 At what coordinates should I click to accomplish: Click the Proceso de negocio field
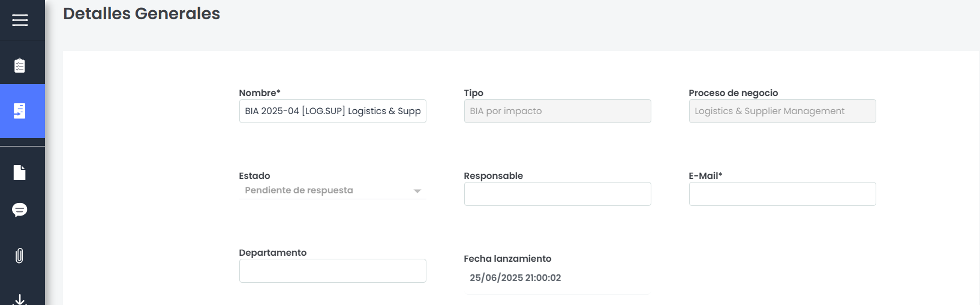coord(782,111)
